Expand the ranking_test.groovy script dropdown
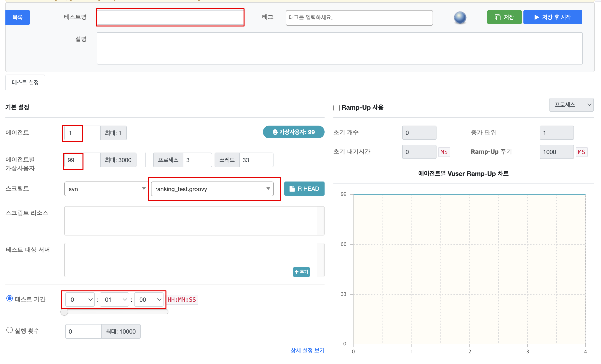This screenshot has width=601, height=364. 212,189
